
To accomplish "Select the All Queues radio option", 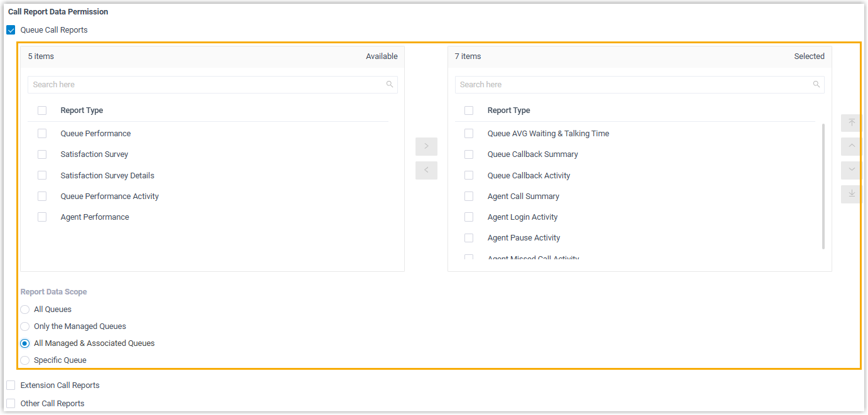I will (x=25, y=310).
